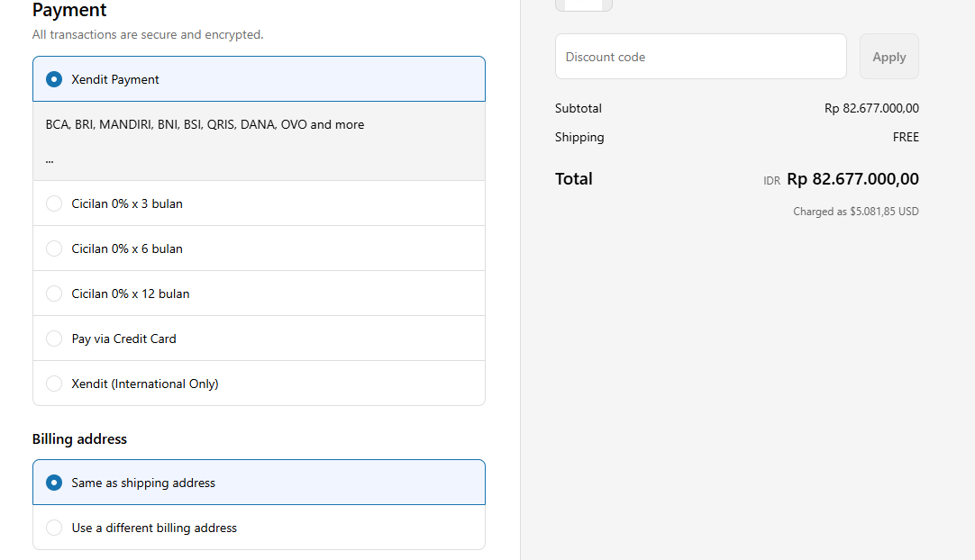This screenshot has width=975, height=560.
Task: Choose Use a different billing address
Action: (54, 528)
